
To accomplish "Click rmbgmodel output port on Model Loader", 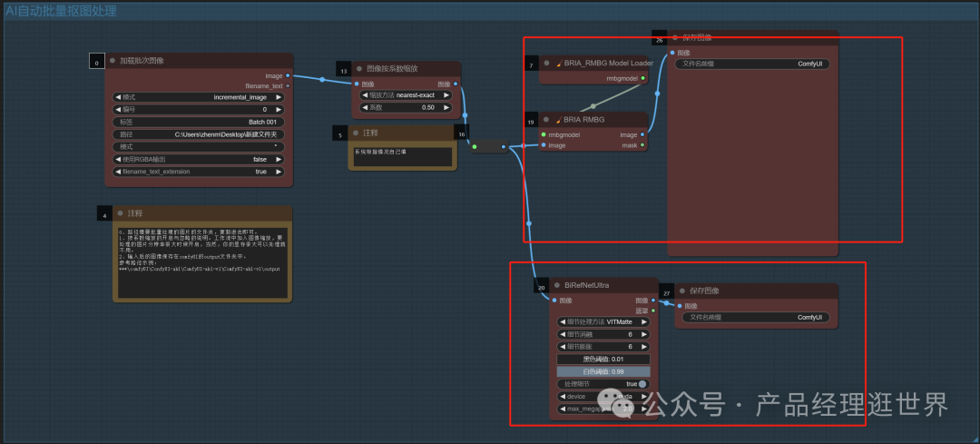I will tap(642, 78).
